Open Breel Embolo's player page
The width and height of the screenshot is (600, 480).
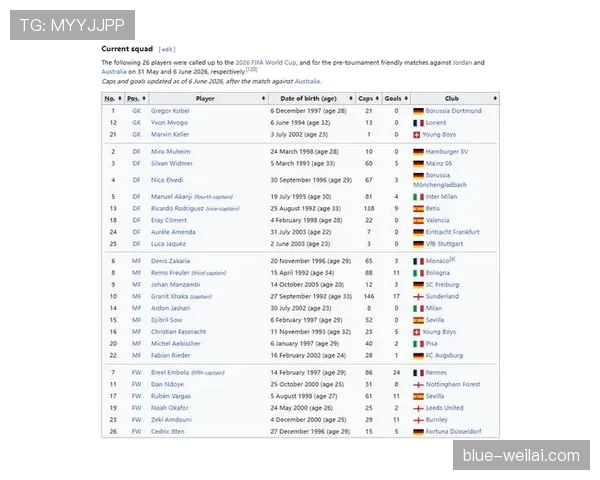coord(170,372)
